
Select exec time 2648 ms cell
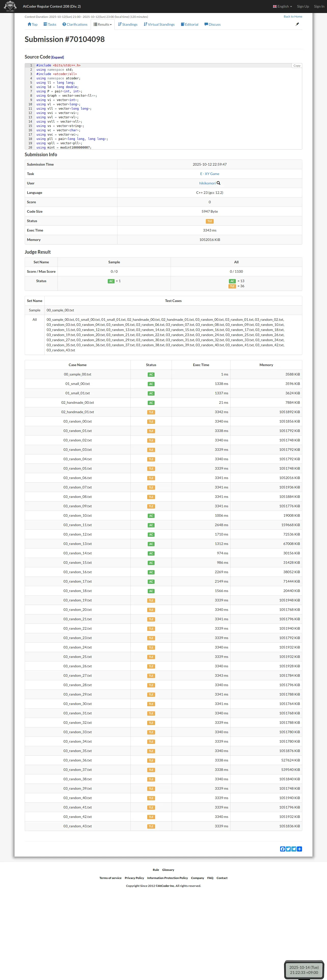(x=201, y=525)
